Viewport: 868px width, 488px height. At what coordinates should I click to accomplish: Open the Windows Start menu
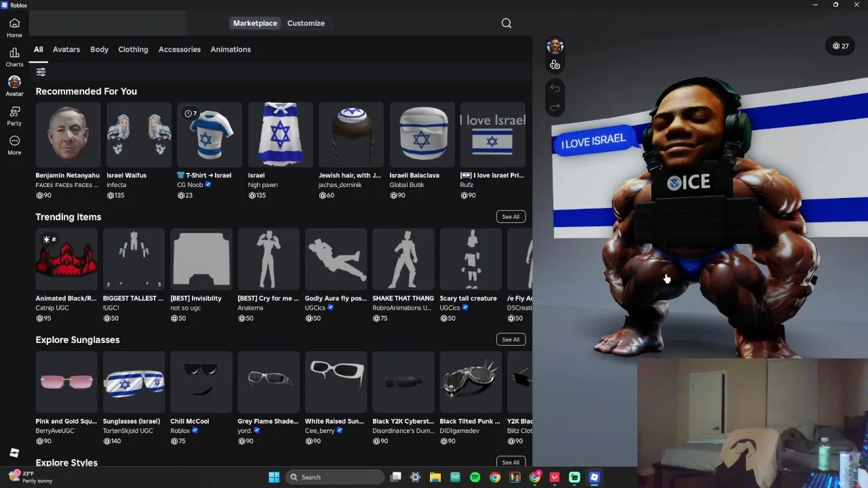pos(274,477)
